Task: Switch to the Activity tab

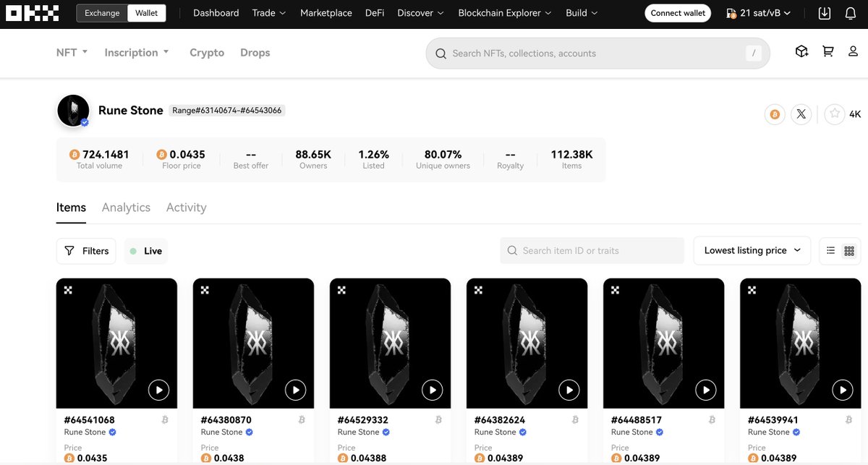Action: coord(186,208)
